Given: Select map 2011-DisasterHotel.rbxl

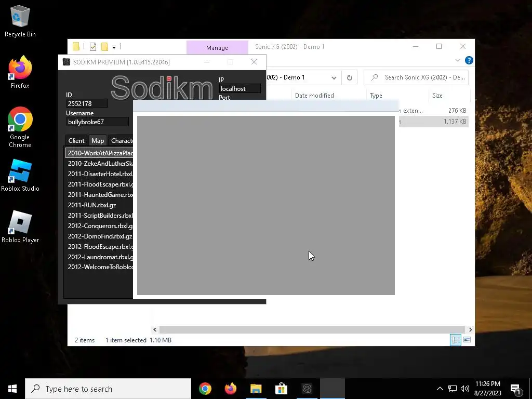Looking at the screenshot, I should [99, 174].
